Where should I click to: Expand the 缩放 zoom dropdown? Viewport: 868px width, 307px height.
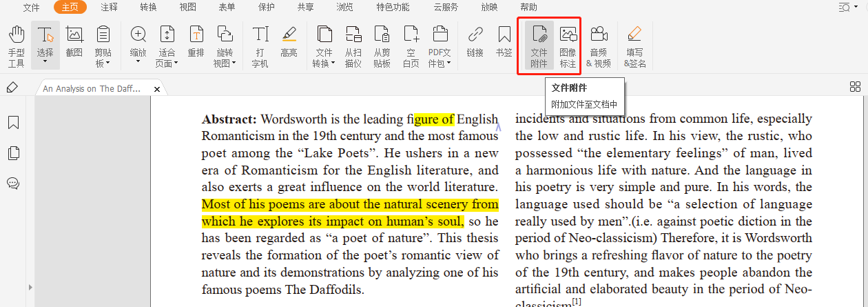(x=138, y=62)
